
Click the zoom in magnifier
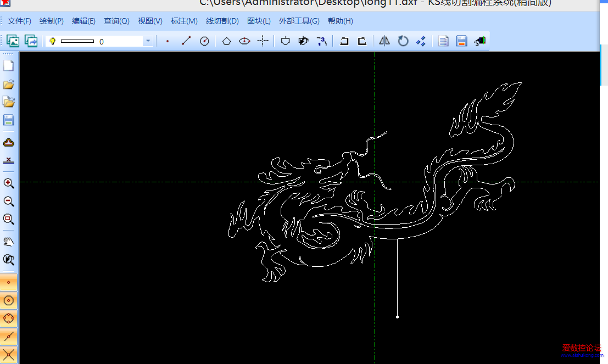(9, 183)
